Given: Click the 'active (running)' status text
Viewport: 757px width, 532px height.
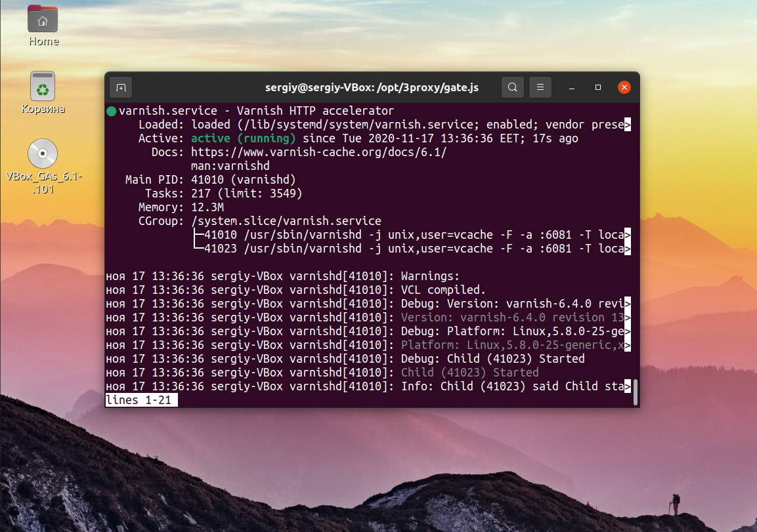Looking at the screenshot, I should point(243,138).
